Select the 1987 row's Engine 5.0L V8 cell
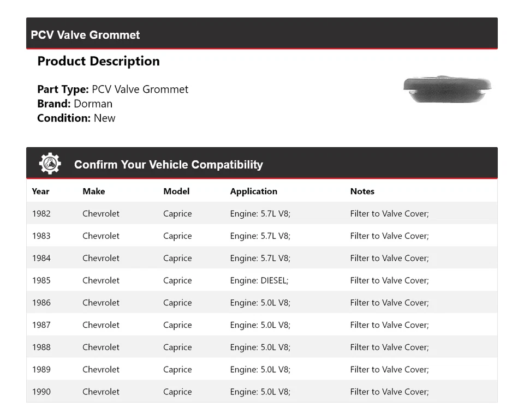 pyautogui.click(x=260, y=325)
